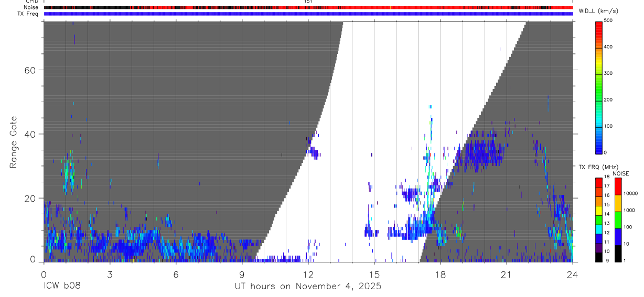Click the '10000' label in the NOISE legend
644x297 pixels.
(631, 193)
